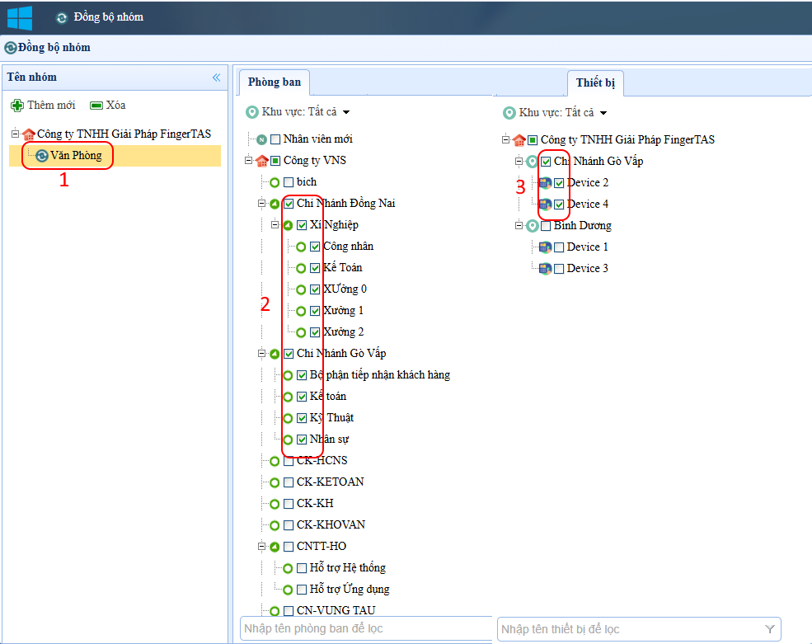The width and height of the screenshot is (812, 644).
Task: Collapse Chi Nhánh Gò Vấp device node
Action: point(519,161)
